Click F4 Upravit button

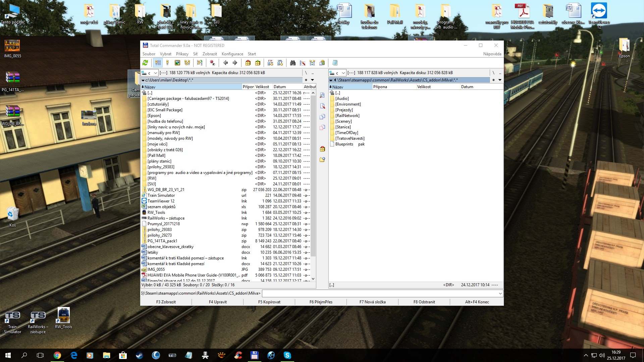218,302
